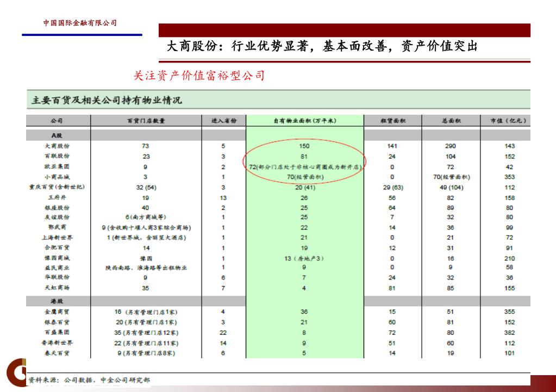Viewport: 556px width, 392px height.
Task: Select the cell 16(另有管理门店1家)
Action: (x=146, y=312)
